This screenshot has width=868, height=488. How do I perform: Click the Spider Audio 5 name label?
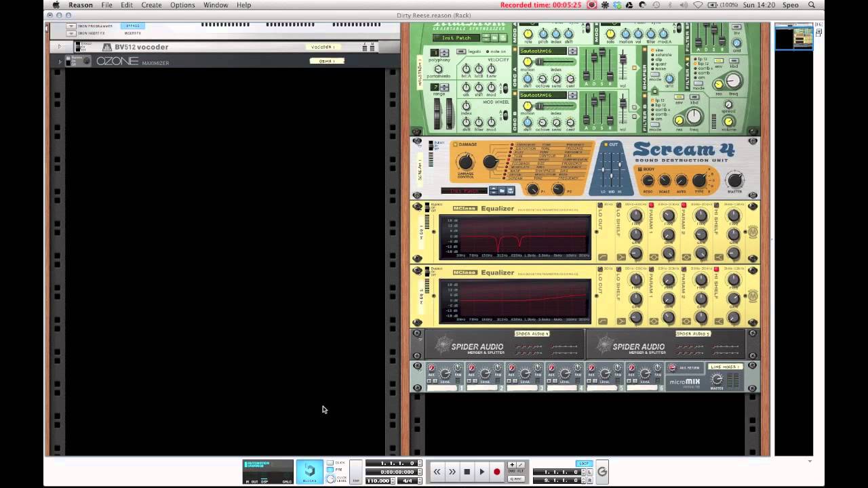coord(692,334)
